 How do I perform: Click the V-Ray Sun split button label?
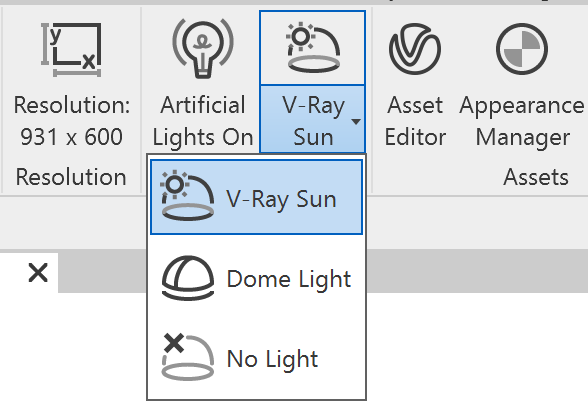[x=314, y=121]
